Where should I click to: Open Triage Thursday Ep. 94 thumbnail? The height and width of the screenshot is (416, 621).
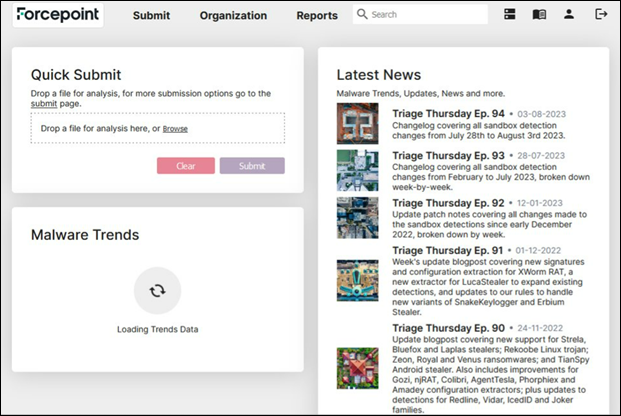[357, 125]
